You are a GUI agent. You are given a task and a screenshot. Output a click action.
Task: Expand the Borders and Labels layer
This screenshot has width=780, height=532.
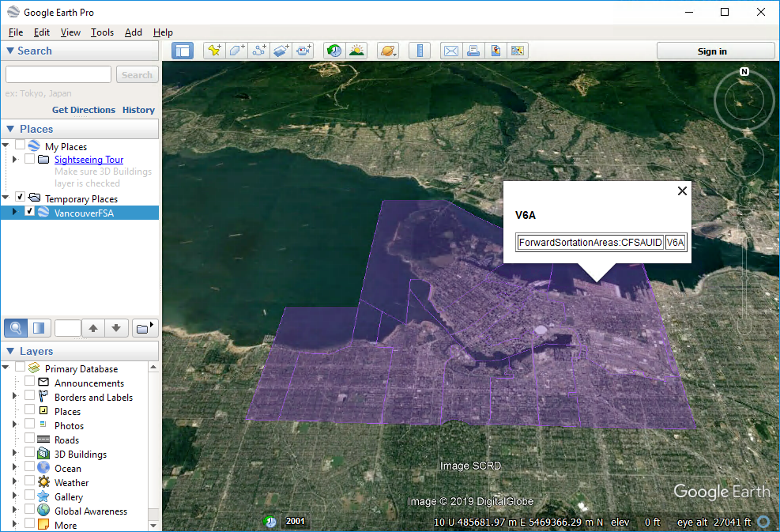14,396
